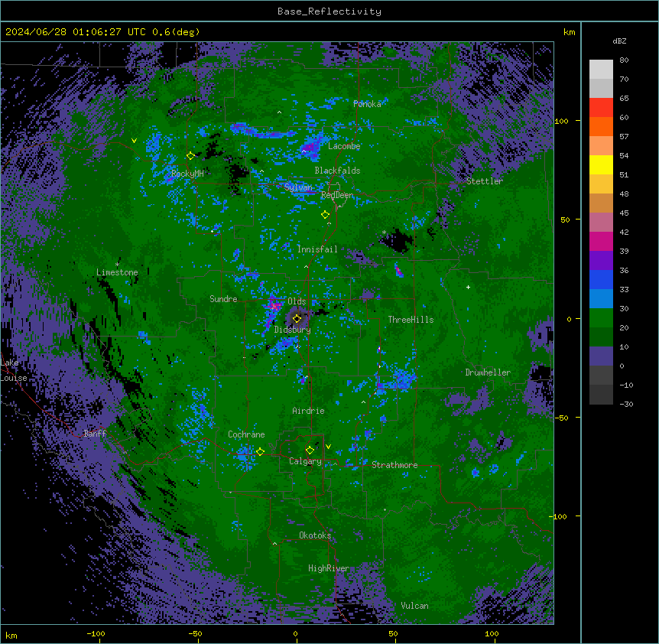Click the dBZ legend heading
This screenshot has height=644, width=659.
click(619, 41)
